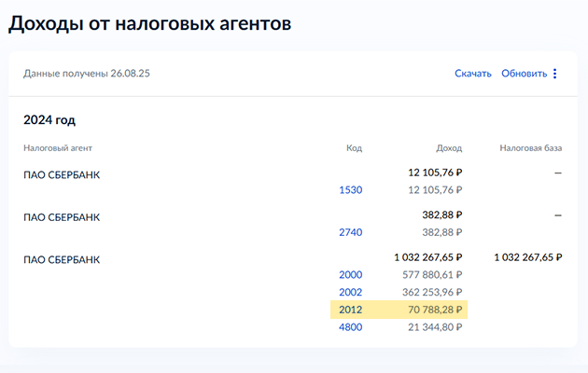
Task: Click the Доход column header
Action: tap(449, 148)
